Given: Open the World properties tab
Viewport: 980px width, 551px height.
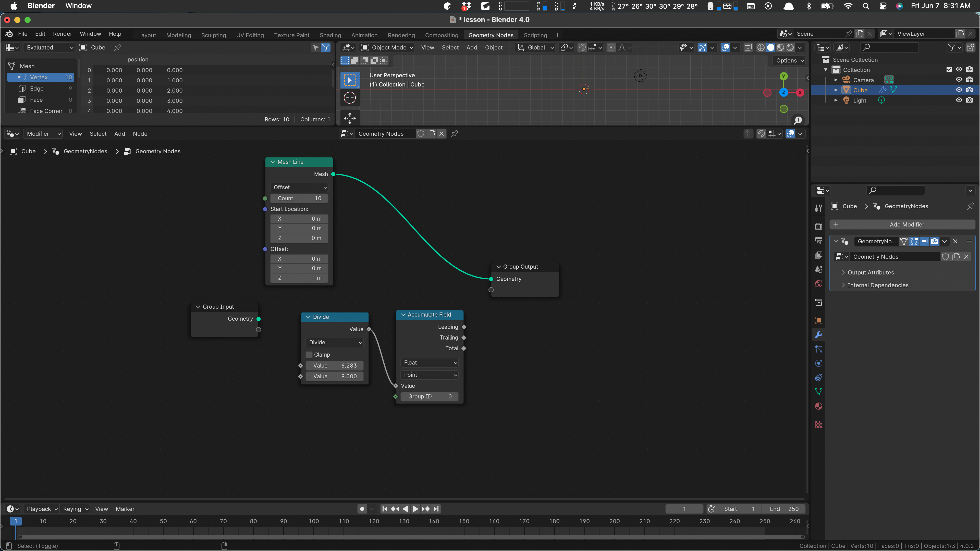Looking at the screenshot, I should point(819,284).
